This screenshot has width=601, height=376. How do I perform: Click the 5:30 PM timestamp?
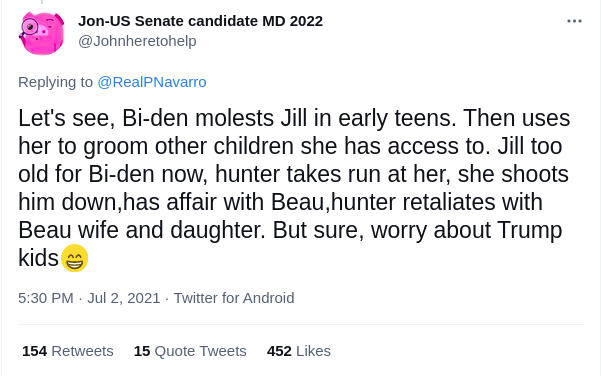(46, 298)
